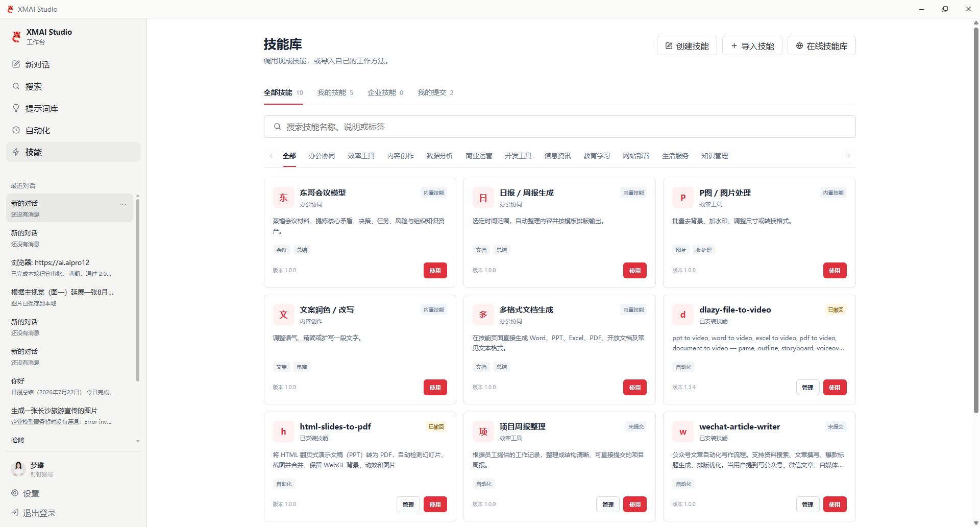The image size is (980, 527).
Task: Click 管理 on html-slides-to-pdf card
Action: tap(408, 505)
